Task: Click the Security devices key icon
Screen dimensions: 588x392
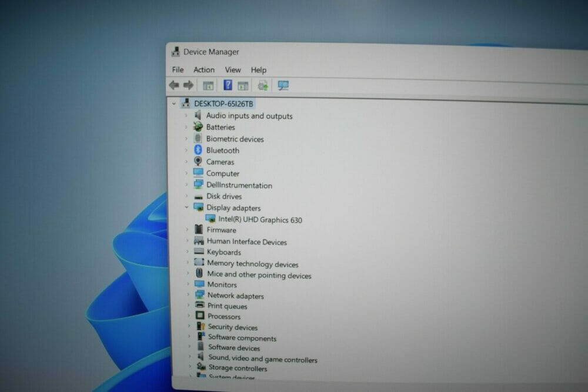Action: pos(201,326)
